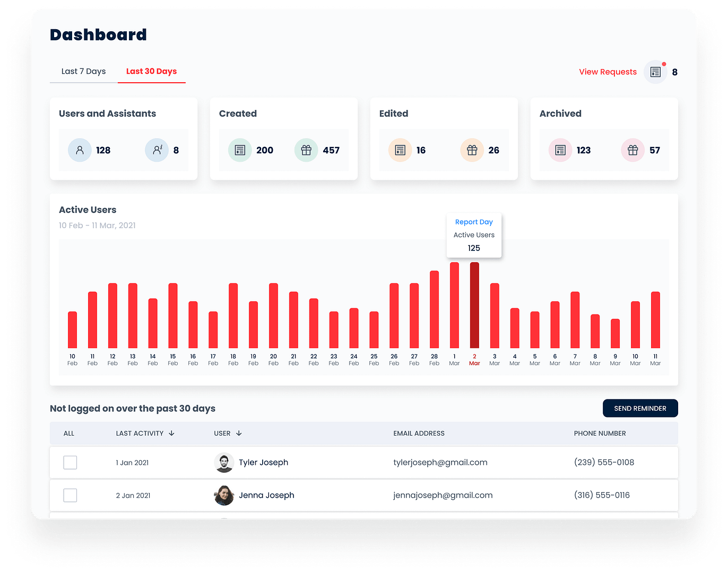
Task: Click the Edited document icon beside 16
Action: pos(400,150)
